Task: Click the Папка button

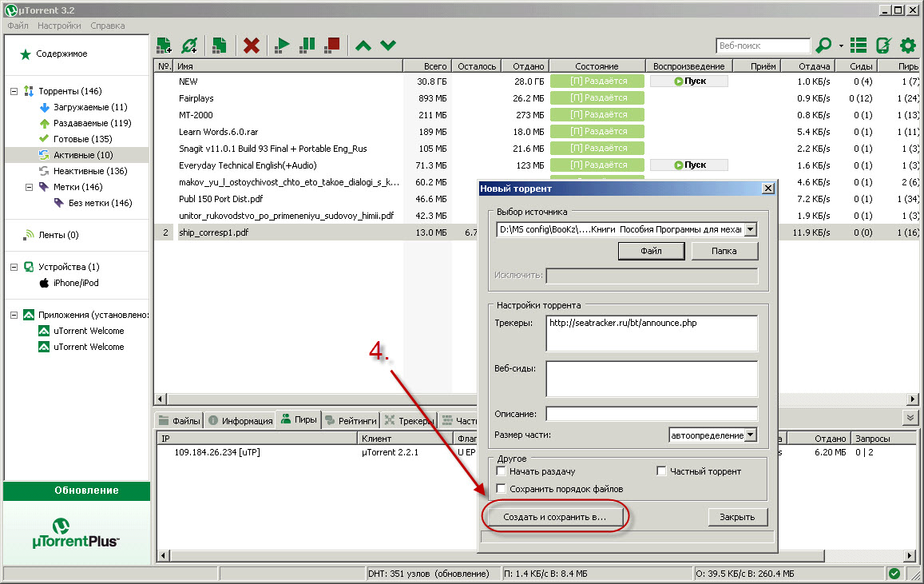Action: click(x=724, y=251)
